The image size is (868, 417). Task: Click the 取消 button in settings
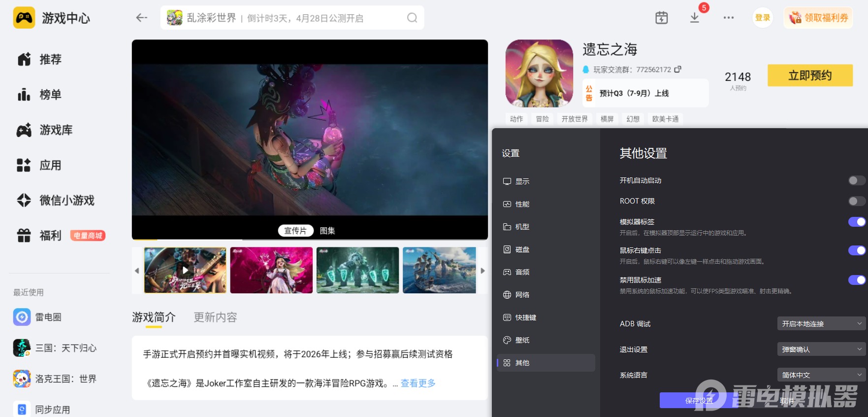(787, 401)
